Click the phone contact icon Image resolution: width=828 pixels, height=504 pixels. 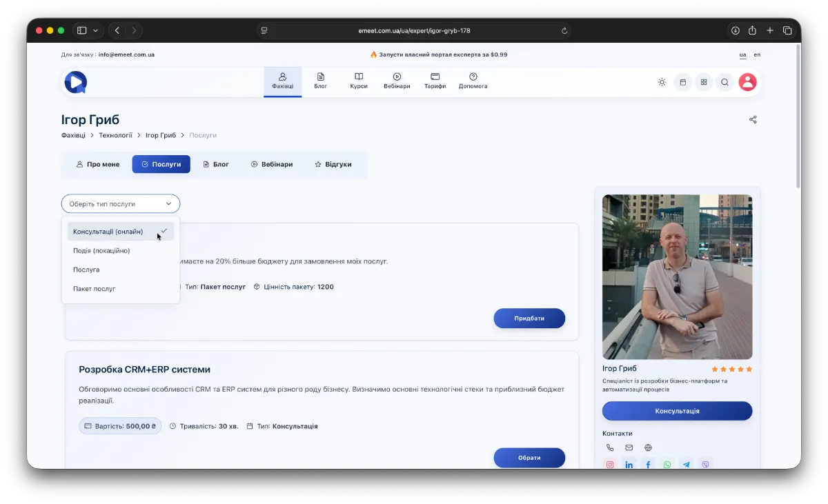[610, 447]
